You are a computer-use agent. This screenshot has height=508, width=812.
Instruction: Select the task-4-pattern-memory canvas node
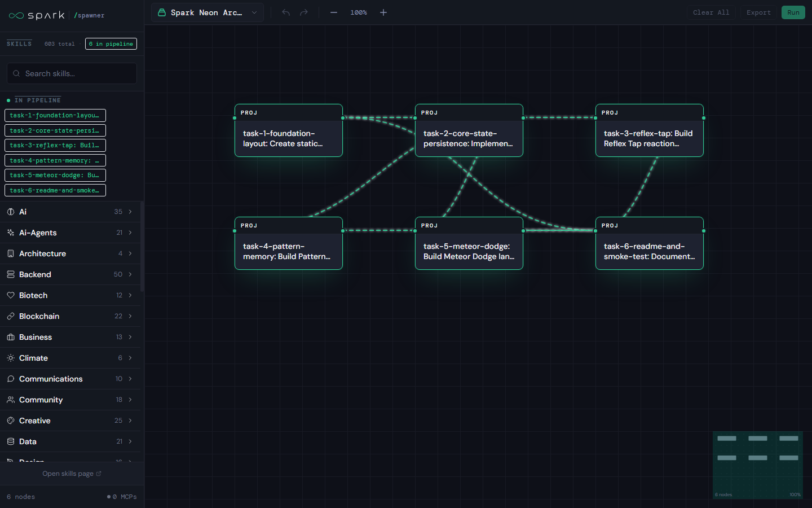[x=289, y=243]
